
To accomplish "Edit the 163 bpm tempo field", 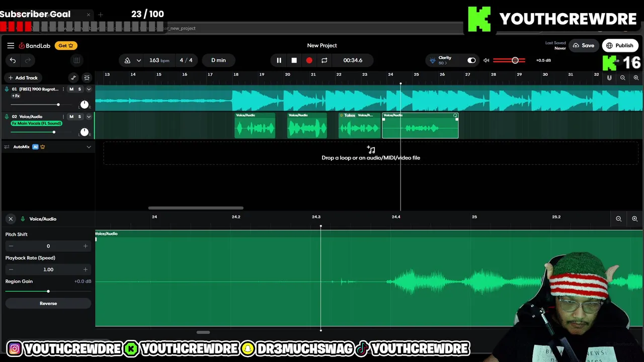I will [159, 60].
